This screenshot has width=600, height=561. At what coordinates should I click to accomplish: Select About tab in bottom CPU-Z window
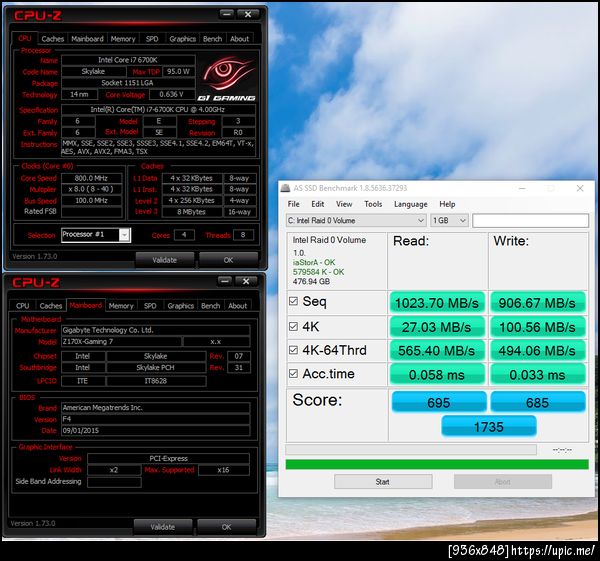(238, 306)
